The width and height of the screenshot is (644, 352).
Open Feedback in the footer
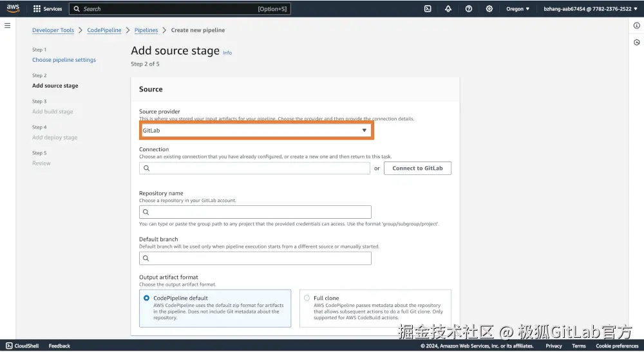59,346
